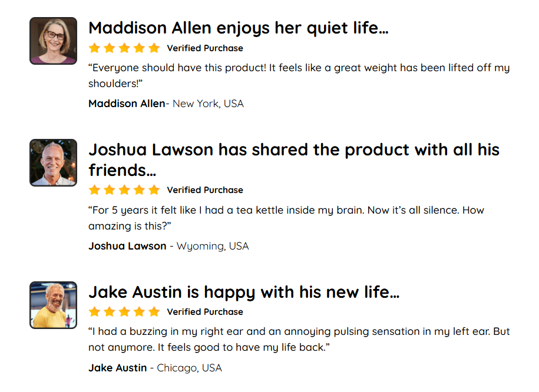Click the "Everyone should have this product" quote
The height and width of the screenshot is (392, 539).
tap(299, 75)
